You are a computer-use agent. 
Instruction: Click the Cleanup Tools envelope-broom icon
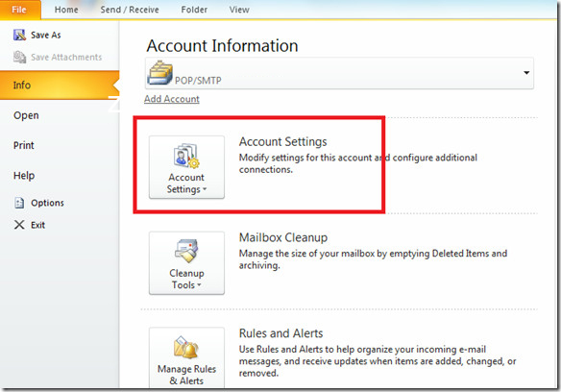(186, 252)
